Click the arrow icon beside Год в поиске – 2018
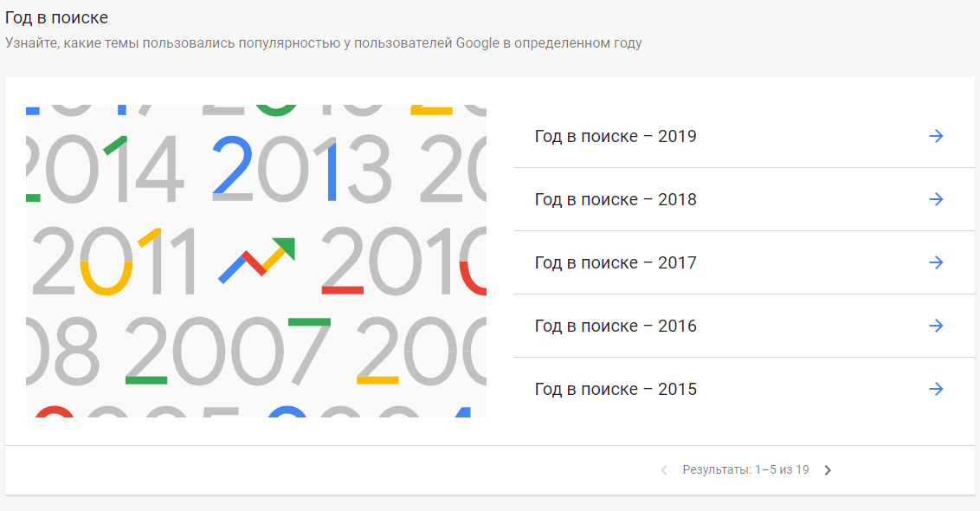This screenshot has height=511, width=980. (936, 199)
